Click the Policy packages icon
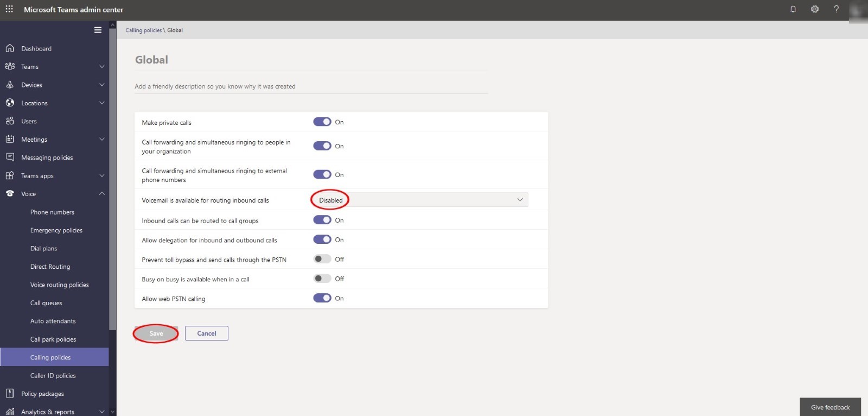Screen dimensions: 868x416 pyautogui.click(x=10, y=394)
